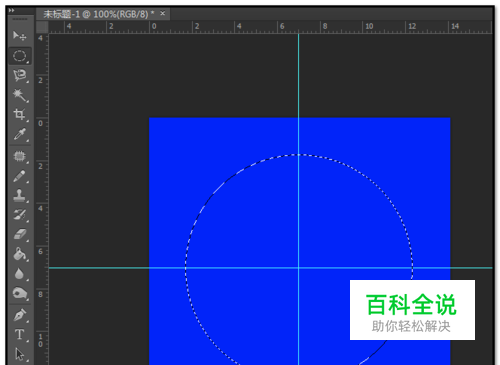The height and width of the screenshot is (365, 500).
Task: Expand the toolbar with double-arrow
Action: point(11,10)
